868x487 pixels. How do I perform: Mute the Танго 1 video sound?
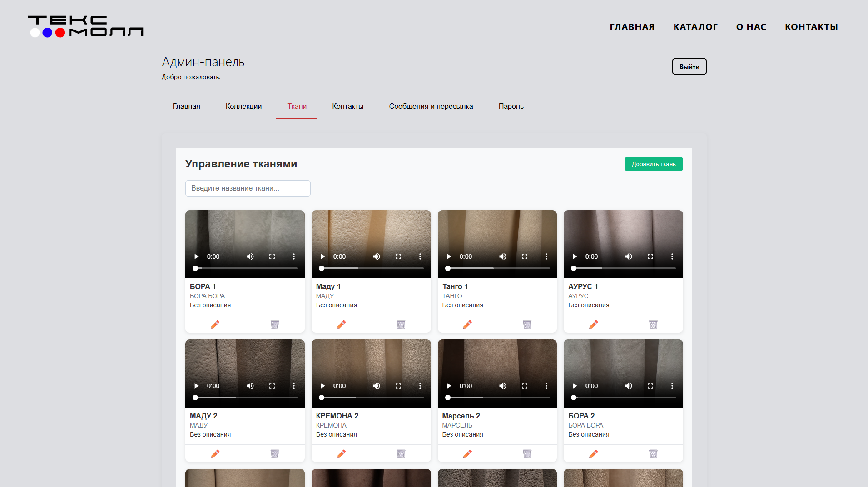503,256
